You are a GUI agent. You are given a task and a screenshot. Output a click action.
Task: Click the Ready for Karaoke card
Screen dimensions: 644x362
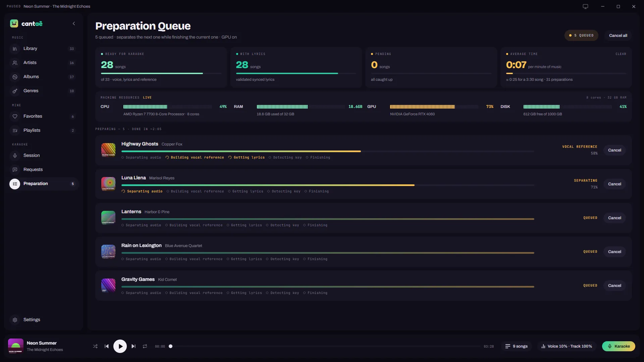(161, 67)
